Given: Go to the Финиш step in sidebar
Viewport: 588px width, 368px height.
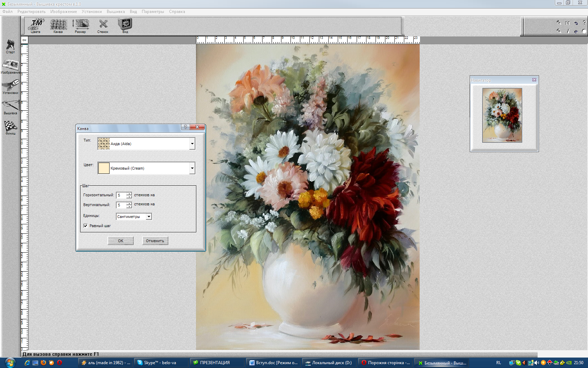Looking at the screenshot, I should pos(10,128).
